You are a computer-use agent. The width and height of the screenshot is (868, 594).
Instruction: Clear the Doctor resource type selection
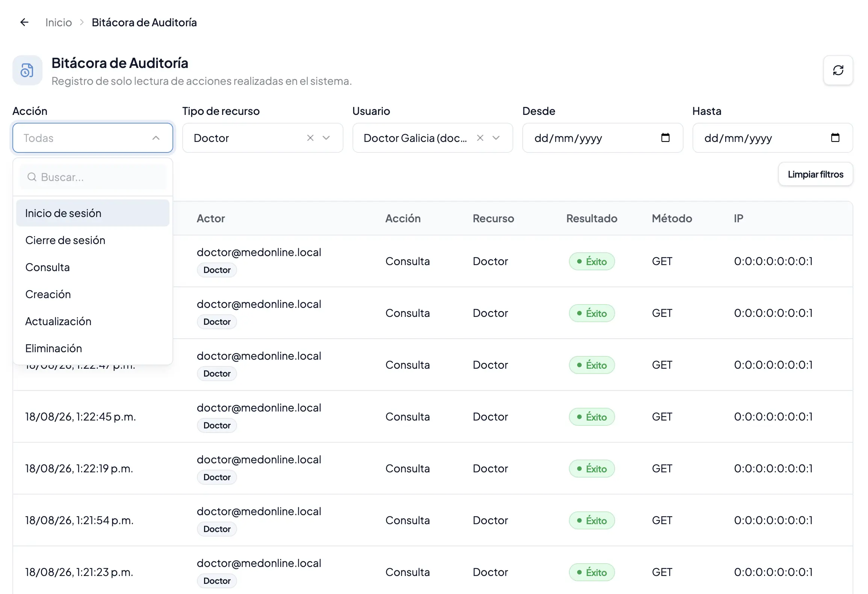click(310, 138)
